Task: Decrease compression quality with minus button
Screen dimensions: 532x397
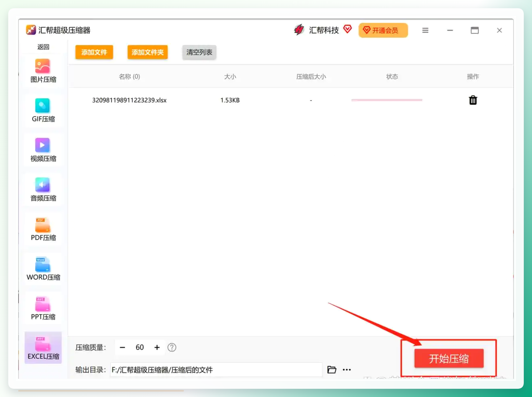Action: 122,348
